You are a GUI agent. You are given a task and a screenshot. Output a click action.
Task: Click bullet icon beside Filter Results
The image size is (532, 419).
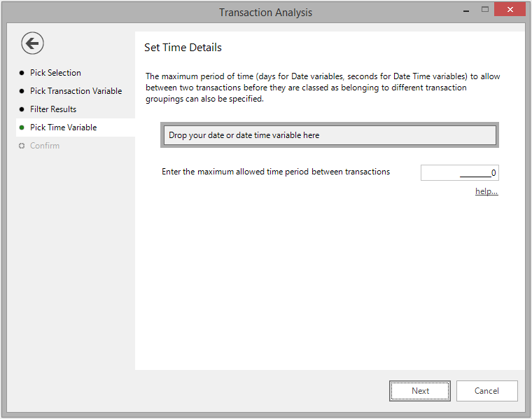pos(22,109)
